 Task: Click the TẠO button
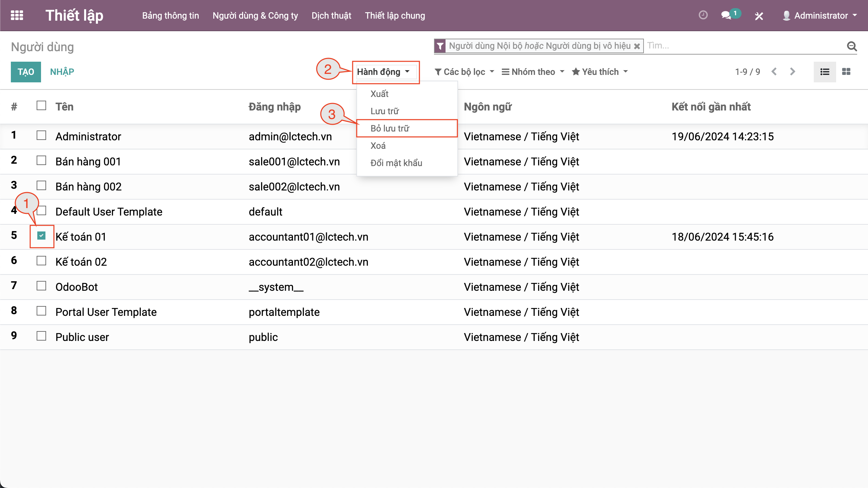[26, 72]
